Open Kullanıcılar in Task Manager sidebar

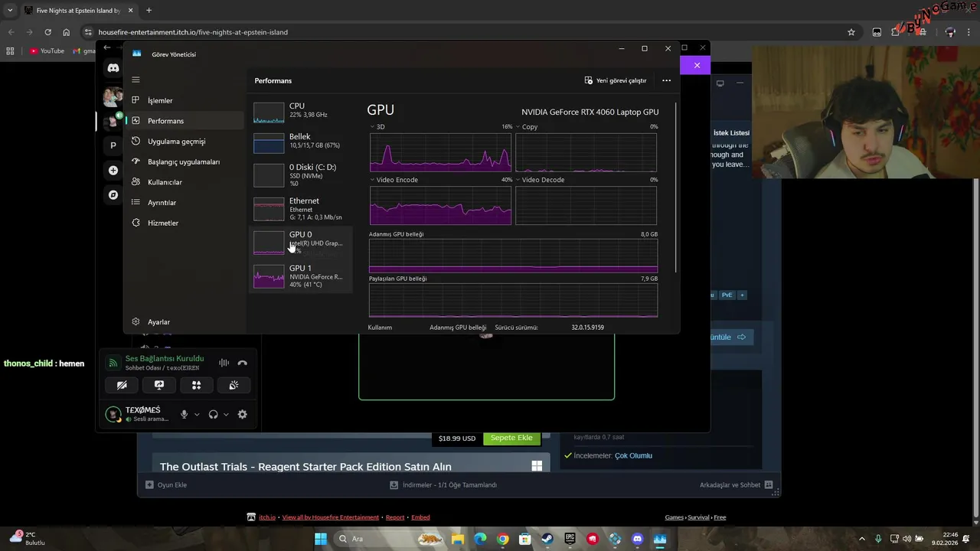(x=184, y=182)
